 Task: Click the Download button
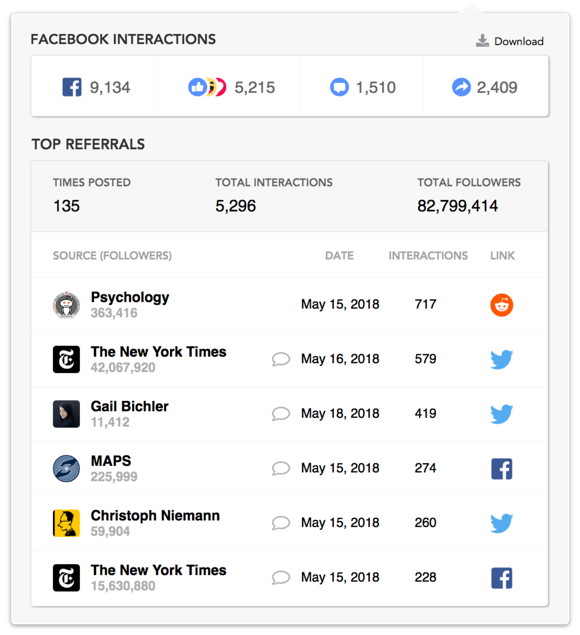coord(510,41)
